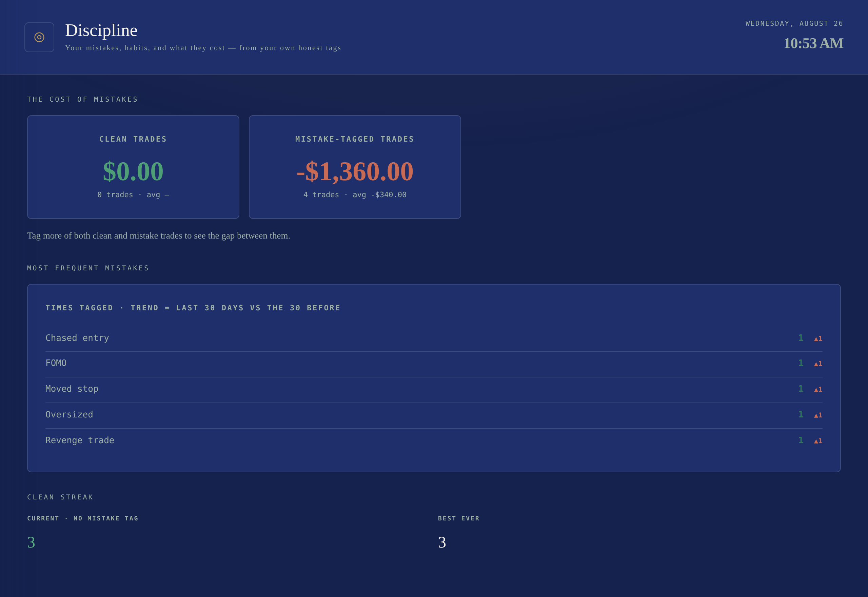Click the Best Ever label
Image resolution: width=868 pixels, height=597 pixels.
click(458, 518)
